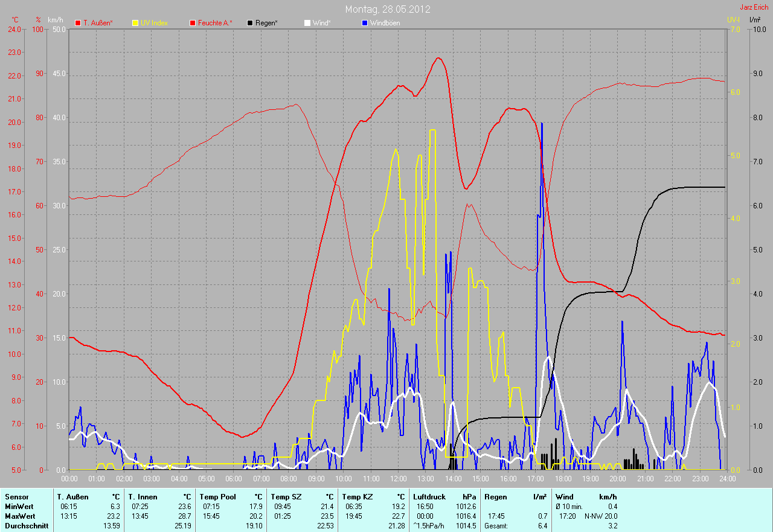
Task: Click the "Windböen" legend label
Action: click(385, 23)
